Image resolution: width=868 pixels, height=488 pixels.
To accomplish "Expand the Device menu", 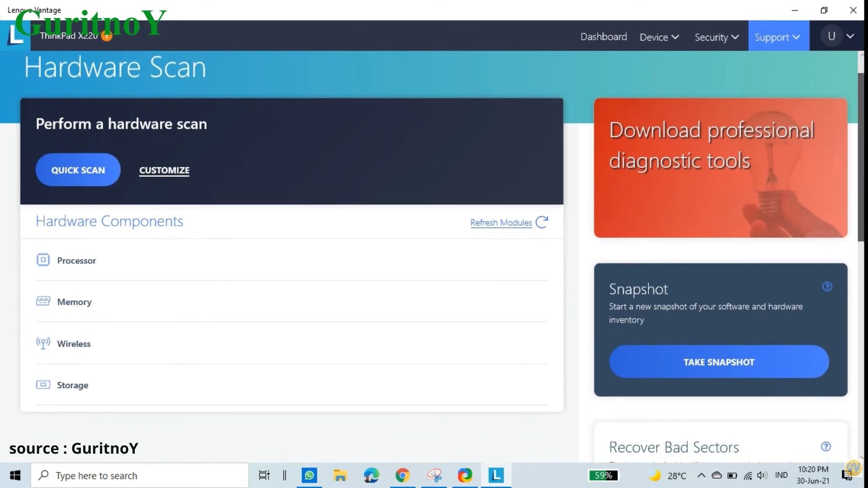I will (x=659, y=37).
